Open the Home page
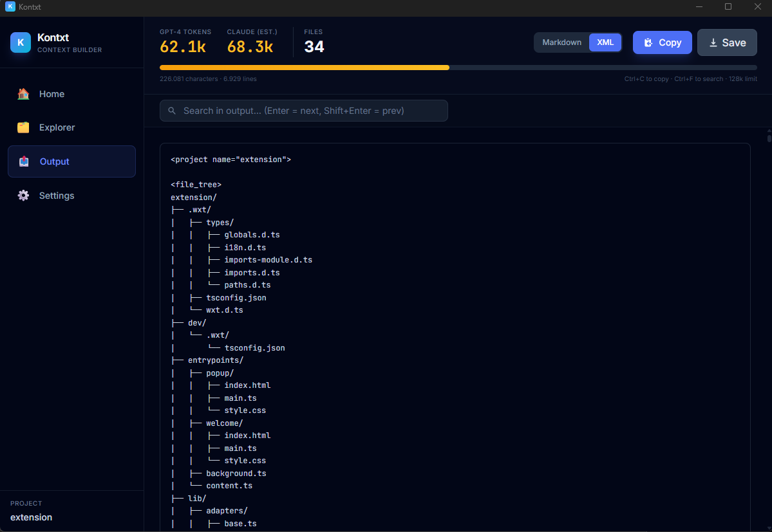The width and height of the screenshot is (772, 532). pos(71,94)
